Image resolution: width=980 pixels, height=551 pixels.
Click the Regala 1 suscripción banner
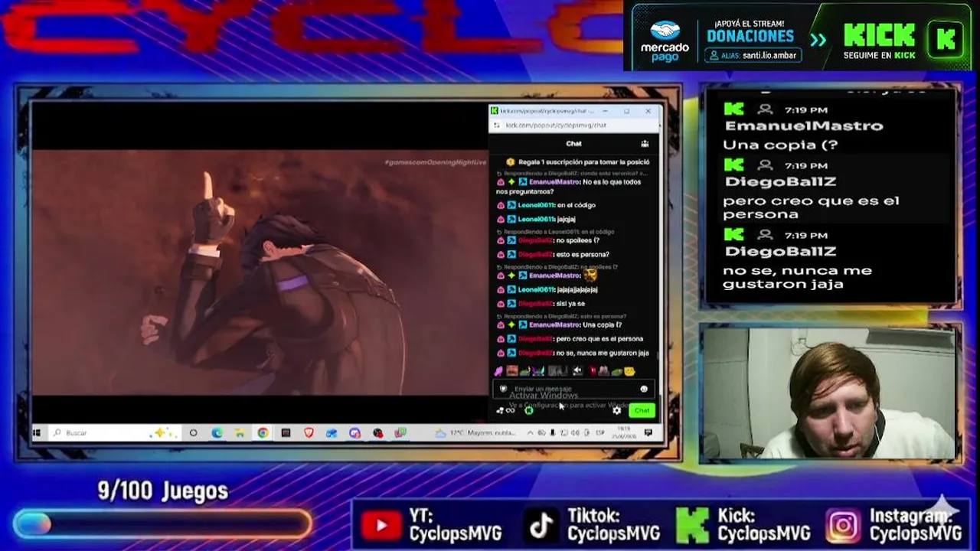tap(577, 162)
